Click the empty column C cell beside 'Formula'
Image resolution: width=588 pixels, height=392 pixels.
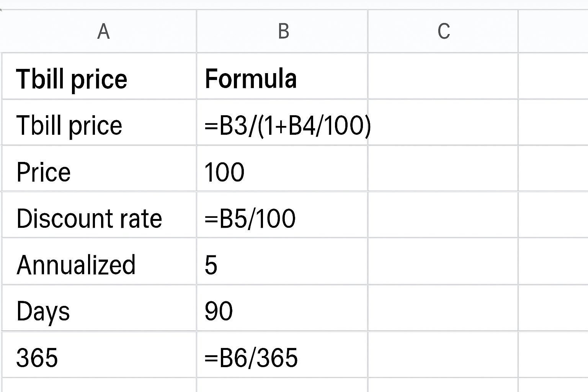[x=443, y=77]
